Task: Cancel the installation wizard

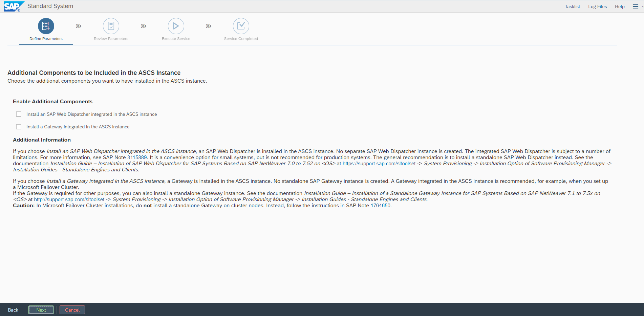Action: [x=72, y=310]
